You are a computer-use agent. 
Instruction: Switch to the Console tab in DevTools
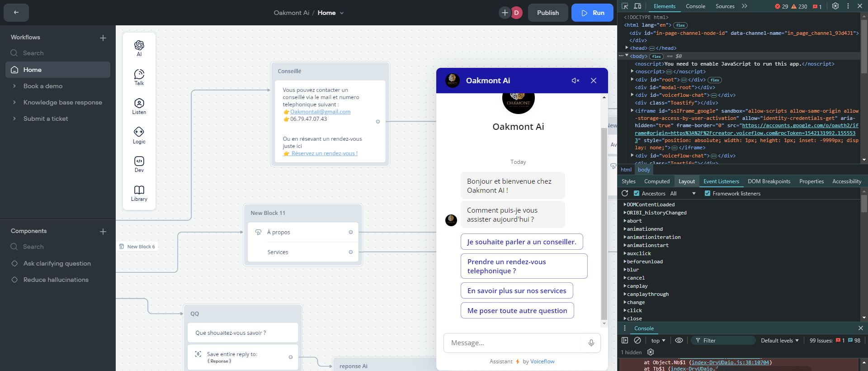point(695,6)
